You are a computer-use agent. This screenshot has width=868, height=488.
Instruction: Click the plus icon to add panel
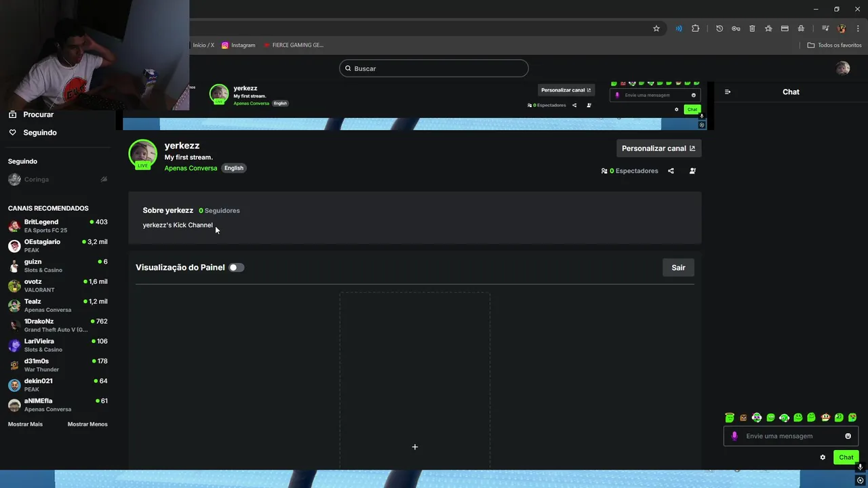click(x=415, y=447)
